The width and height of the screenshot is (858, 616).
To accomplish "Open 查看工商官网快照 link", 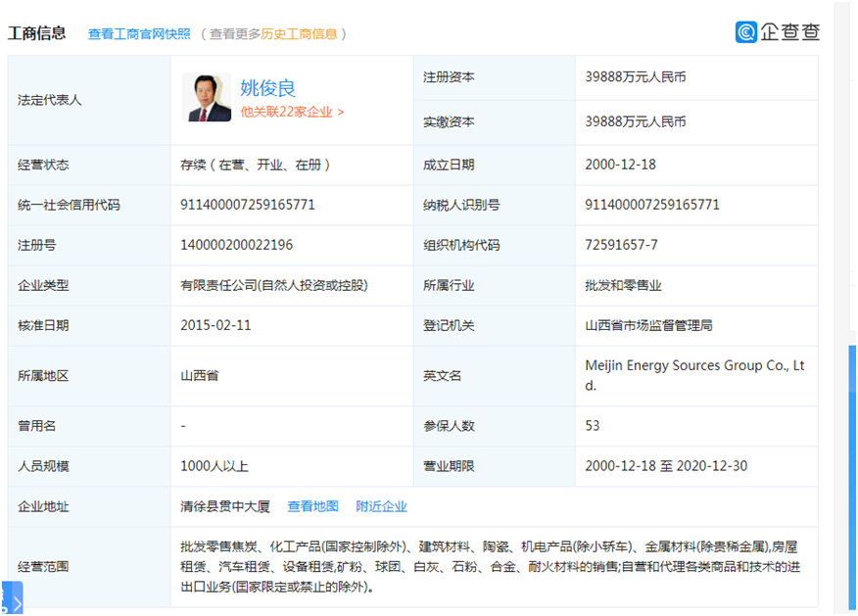I will (x=139, y=34).
